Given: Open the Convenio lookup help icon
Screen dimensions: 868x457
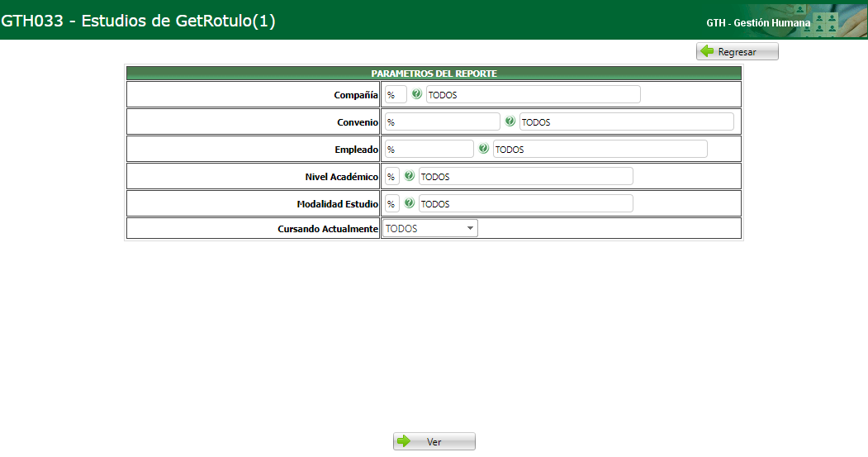Looking at the screenshot, I should coord(510,121).
